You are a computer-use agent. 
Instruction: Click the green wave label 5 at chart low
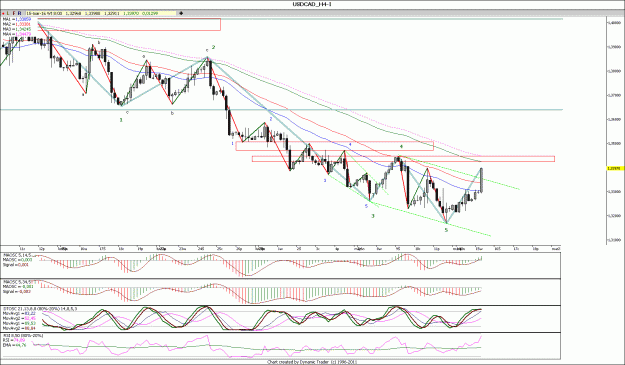[446, 230]
